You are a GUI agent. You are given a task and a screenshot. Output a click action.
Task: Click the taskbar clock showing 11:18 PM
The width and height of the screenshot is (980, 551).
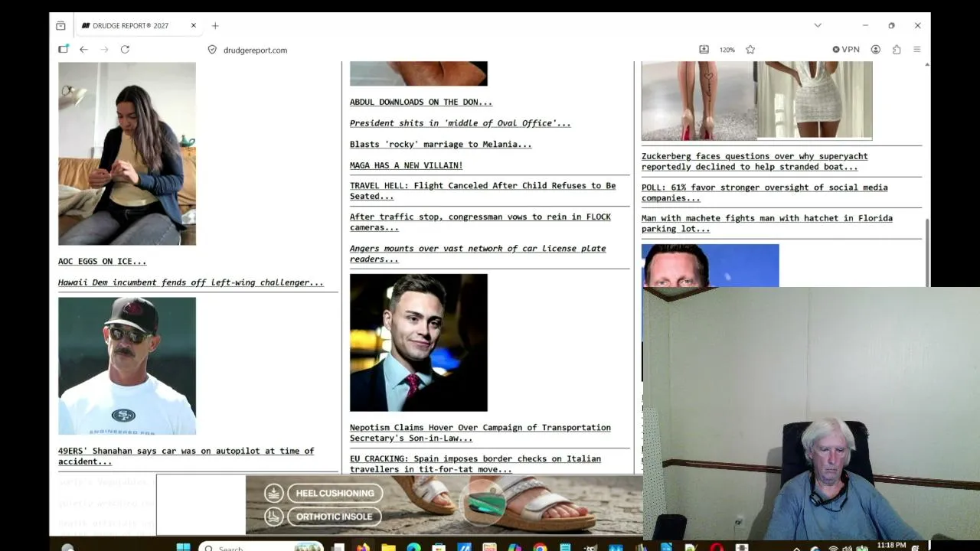pyautogui.click(x=891, y=546)
